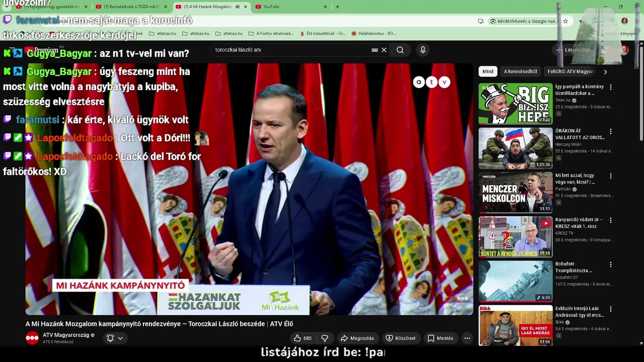Close the plain 'YouTube' tab
Screen dimensions: 644x362
[325, 7]
